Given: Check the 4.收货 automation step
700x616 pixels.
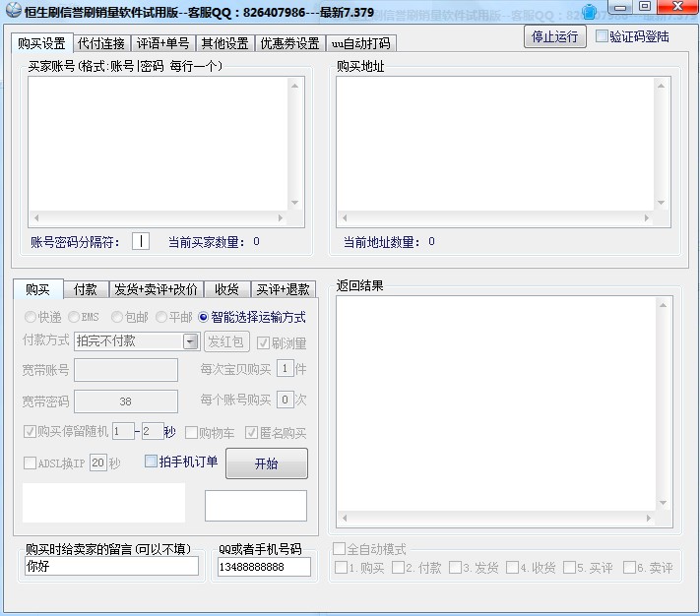Looking at the screenshot, I should (x=513, y=567).
